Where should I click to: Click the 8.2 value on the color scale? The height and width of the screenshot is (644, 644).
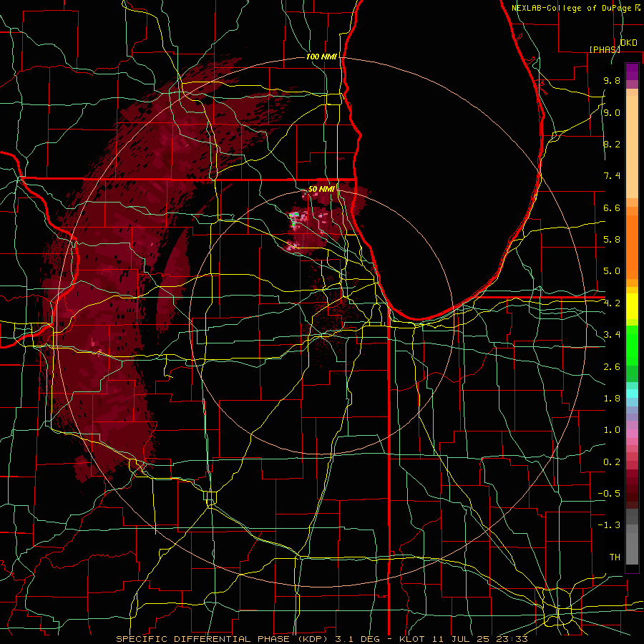pos(612,144)
